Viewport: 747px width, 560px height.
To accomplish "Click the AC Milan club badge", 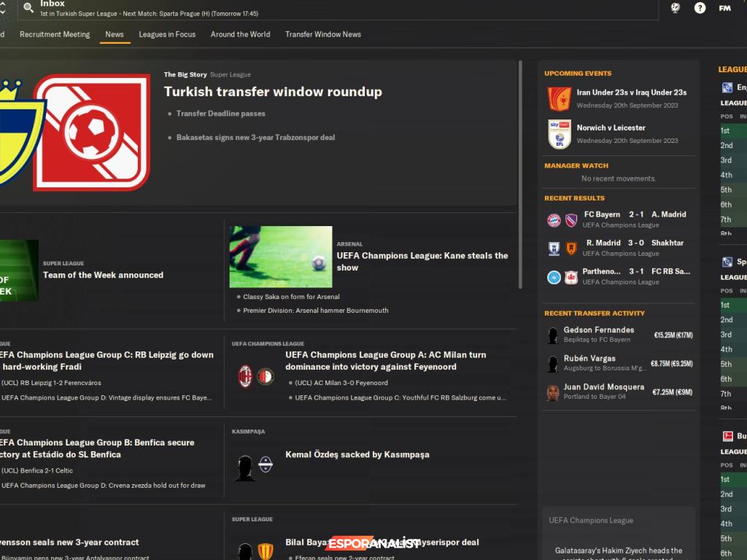I will [246, 376].
